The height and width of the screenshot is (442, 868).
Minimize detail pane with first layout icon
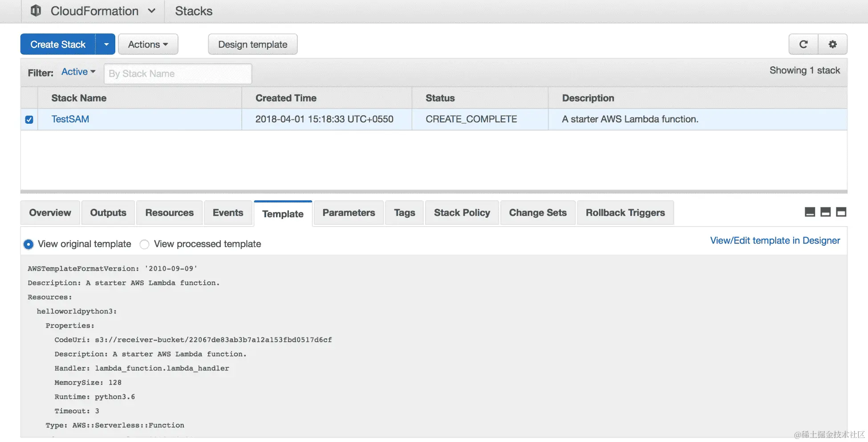810,212
